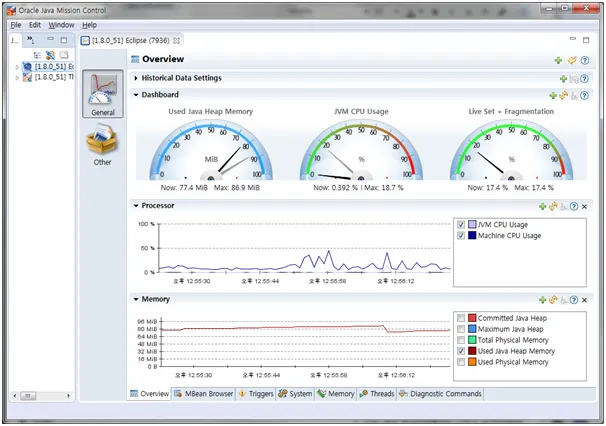This screenshot has height=426, width=606.
Task: Select the General tab group icon
Action: (x=103, y=94)
